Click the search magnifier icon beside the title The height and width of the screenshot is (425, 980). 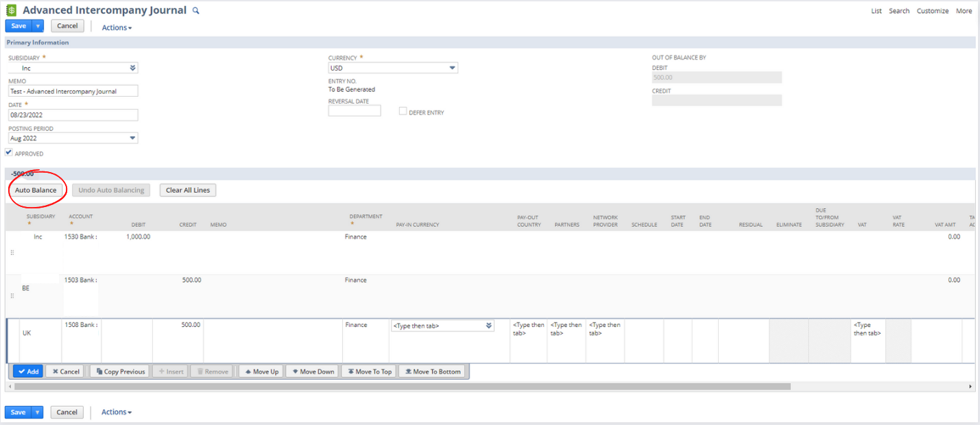coord(195,10)
